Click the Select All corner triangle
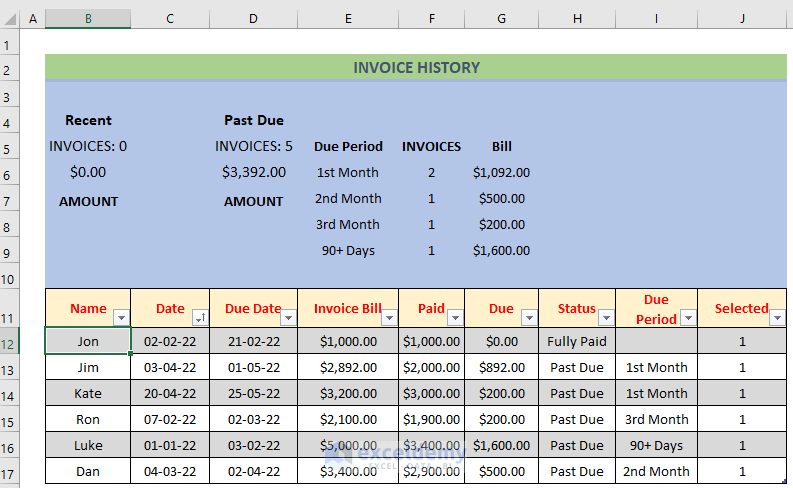 pos(10,19)
